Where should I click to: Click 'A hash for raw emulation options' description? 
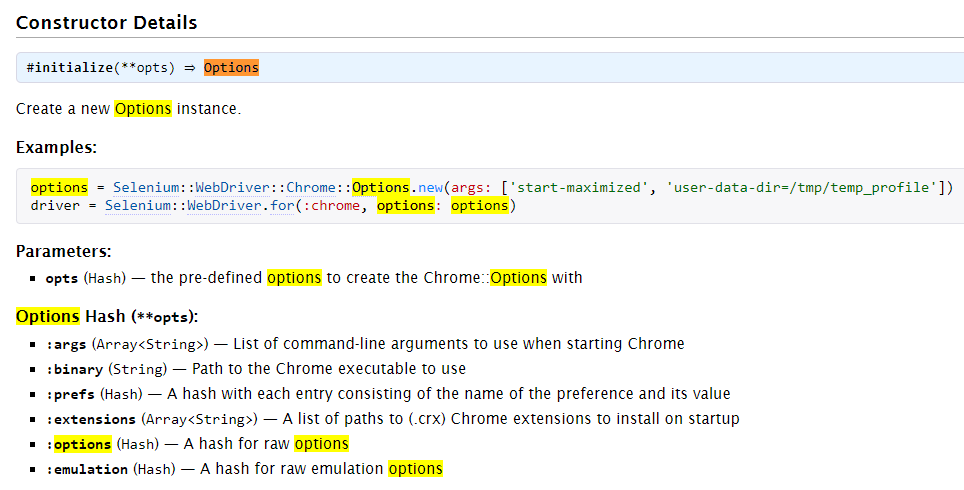click(x=321, y=469)
